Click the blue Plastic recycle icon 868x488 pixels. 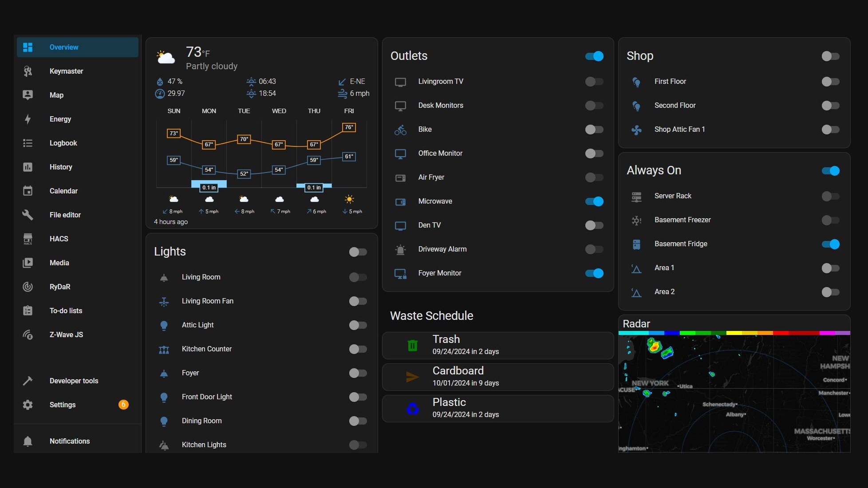(413, 408)
